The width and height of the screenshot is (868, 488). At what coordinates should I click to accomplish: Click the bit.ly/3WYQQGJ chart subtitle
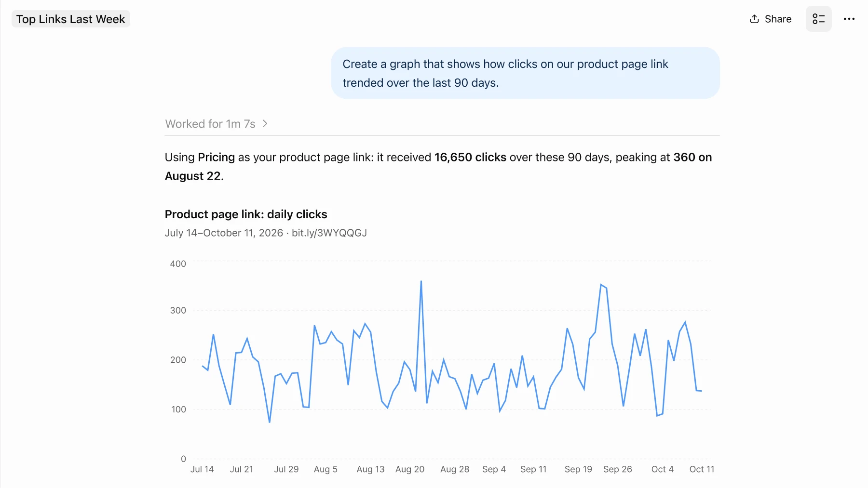pyautogui.click(x=329, y=233)
